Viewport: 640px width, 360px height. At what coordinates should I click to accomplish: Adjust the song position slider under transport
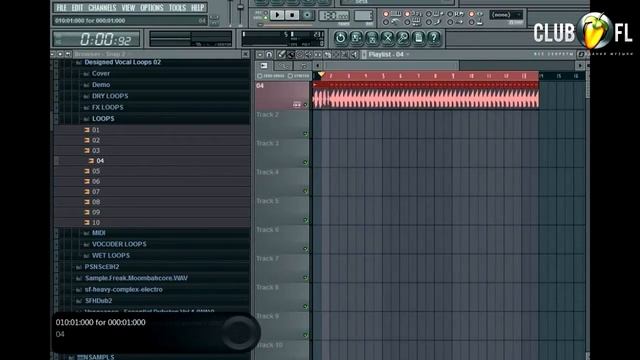pos(286,25)
